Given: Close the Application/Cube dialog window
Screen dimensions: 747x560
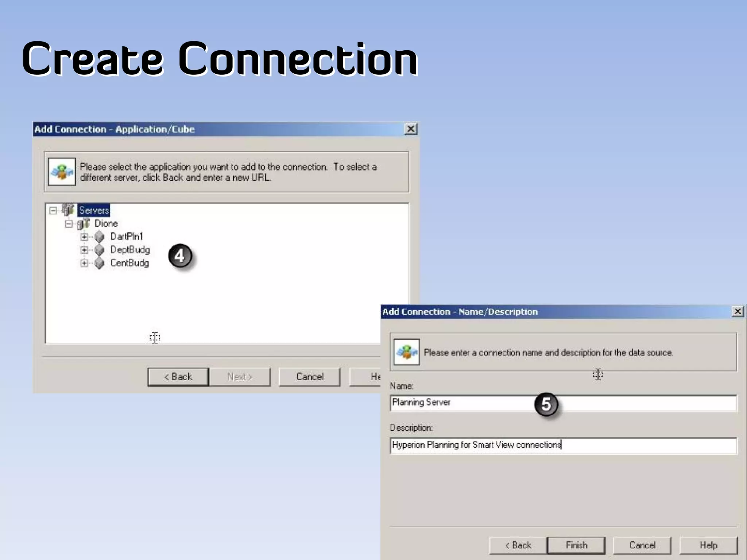Looking at the screenshot, I should tap(411, 129).
